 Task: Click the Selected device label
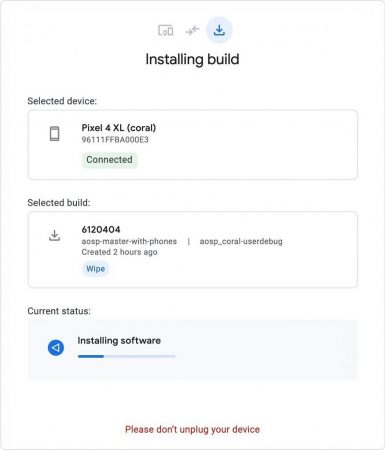tap(62, 101)
